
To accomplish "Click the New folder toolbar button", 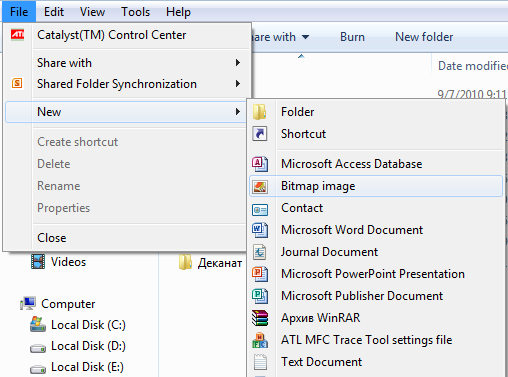I will point(424,37).
